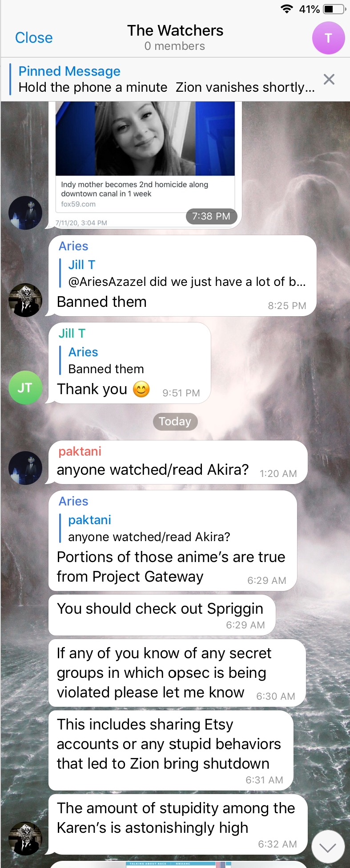
Task: Tap the opsec secret groups message bubble
Action: tap(177, 673)
